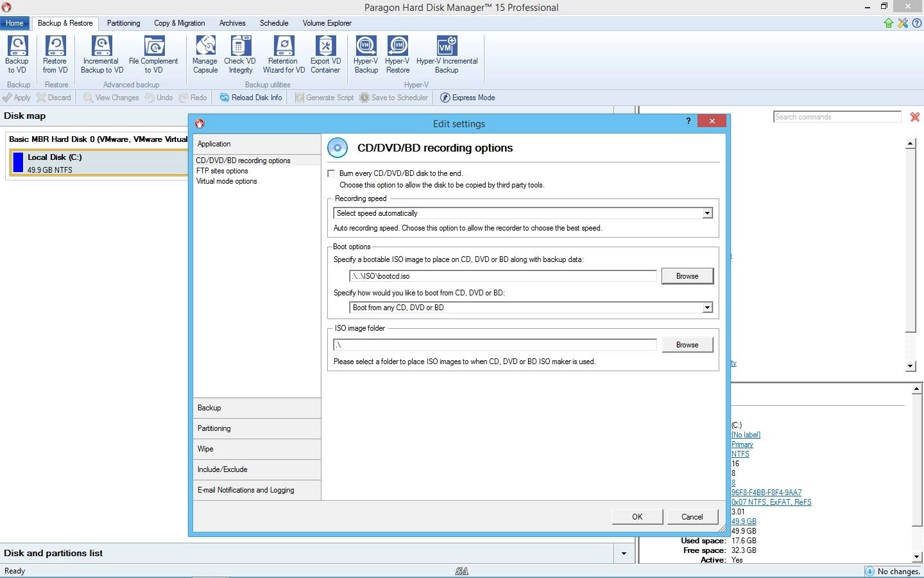Switch to the Partitioning tab
This screenshot has height=578, width=924.
point(123,23)
